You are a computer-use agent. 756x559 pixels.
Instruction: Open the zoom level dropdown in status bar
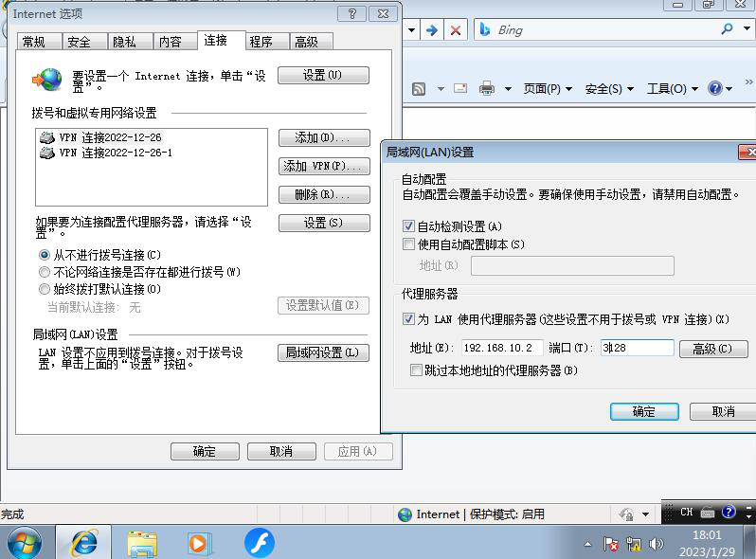(645, 514)
